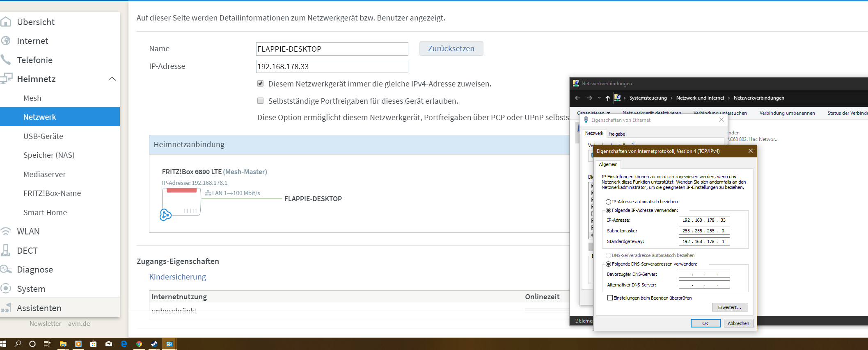Viewport: 868px width, 350px height.
Task: Click OK in the IPv4 properties dialog
Action: 705,323
